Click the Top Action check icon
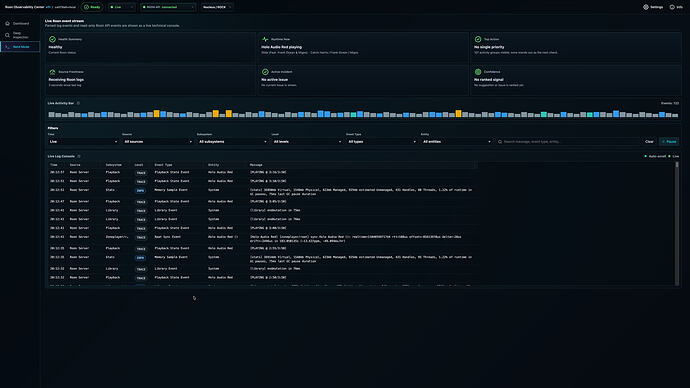Image resolution: width=690 pixels, height=388 pixels. tap(478, 39)
